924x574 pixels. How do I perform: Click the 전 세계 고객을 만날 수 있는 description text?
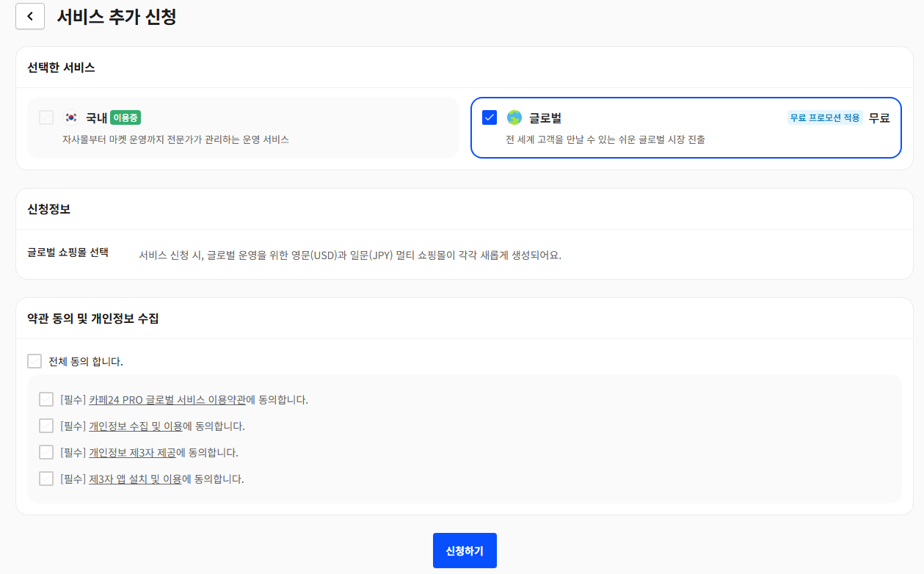tap(605, 139)
